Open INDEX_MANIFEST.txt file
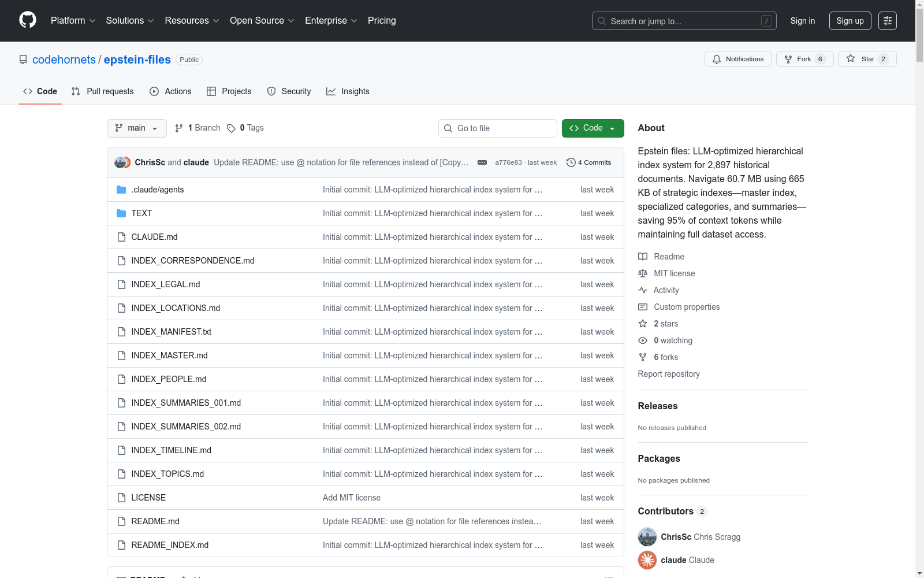This screenshot has height=578, width=924. point(172,332)
